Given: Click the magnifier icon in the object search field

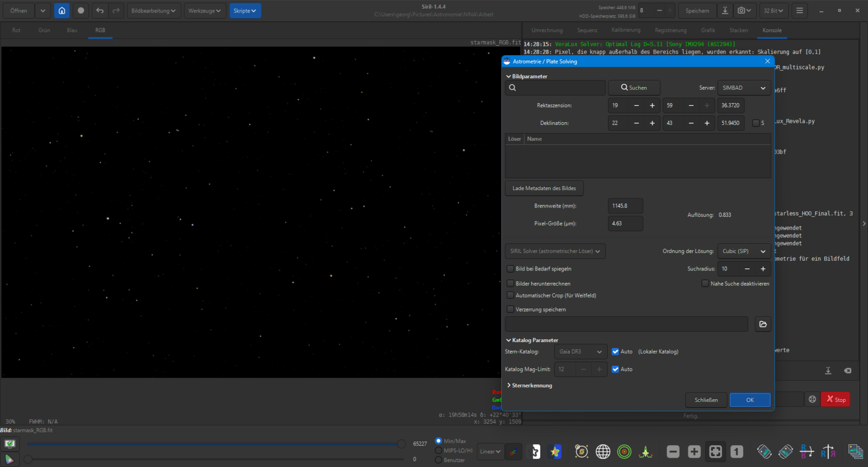Looking at the screenshot, I should point(513,88).
